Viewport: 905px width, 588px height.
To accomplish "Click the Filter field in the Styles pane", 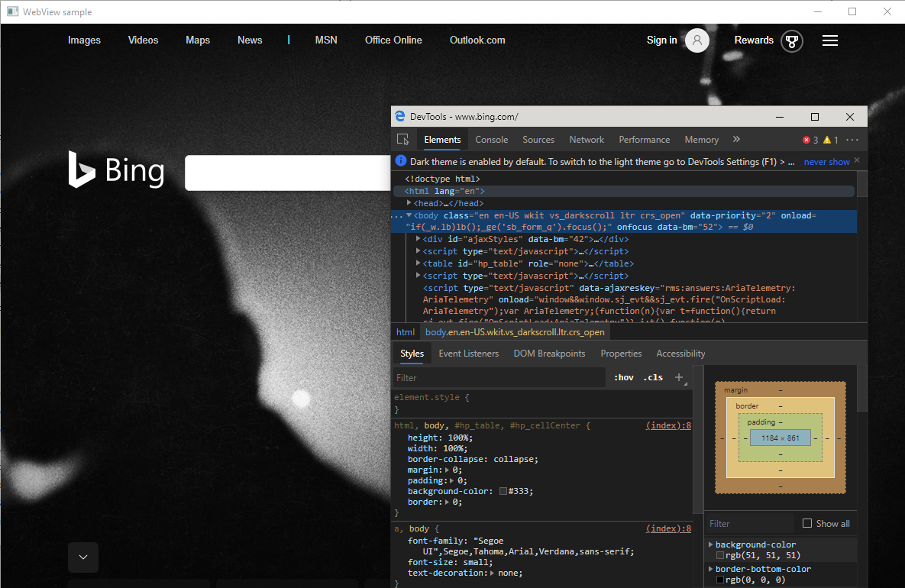I will 496,376.
